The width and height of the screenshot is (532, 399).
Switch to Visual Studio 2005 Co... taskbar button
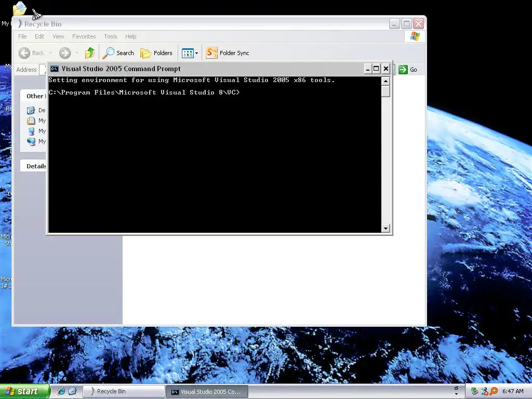(207, 392)
